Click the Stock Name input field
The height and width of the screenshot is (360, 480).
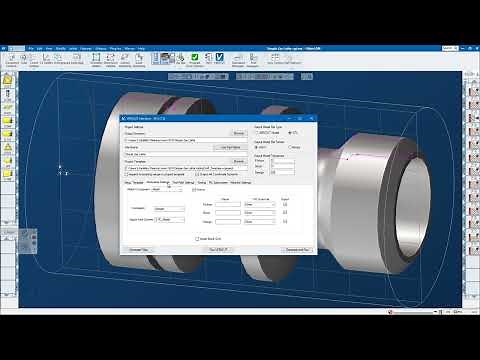[228, 213]
